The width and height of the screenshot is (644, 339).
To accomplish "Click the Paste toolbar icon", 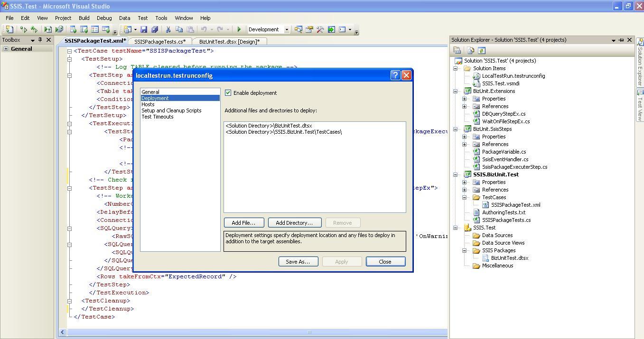I will coord(190,29).
